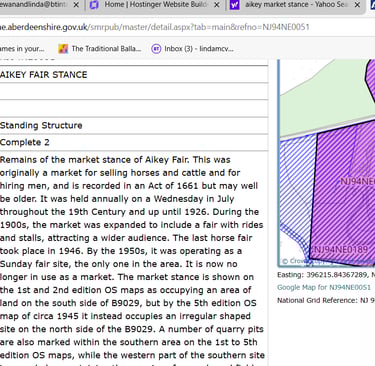The width and height of the screenshot is (375, 366).
Task: Open Google Map for NJ94NE0051 link
Action: click(x=324, y=287)
